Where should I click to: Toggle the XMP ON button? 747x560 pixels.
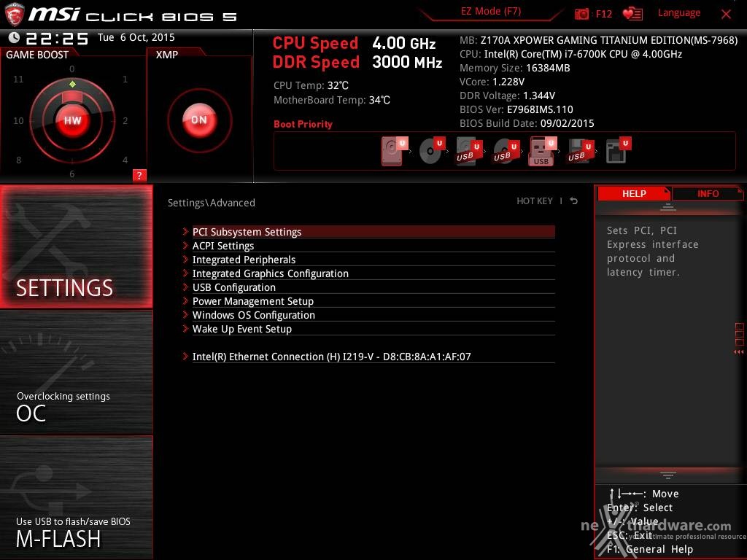pyautogui.click(x=199, y=120)
